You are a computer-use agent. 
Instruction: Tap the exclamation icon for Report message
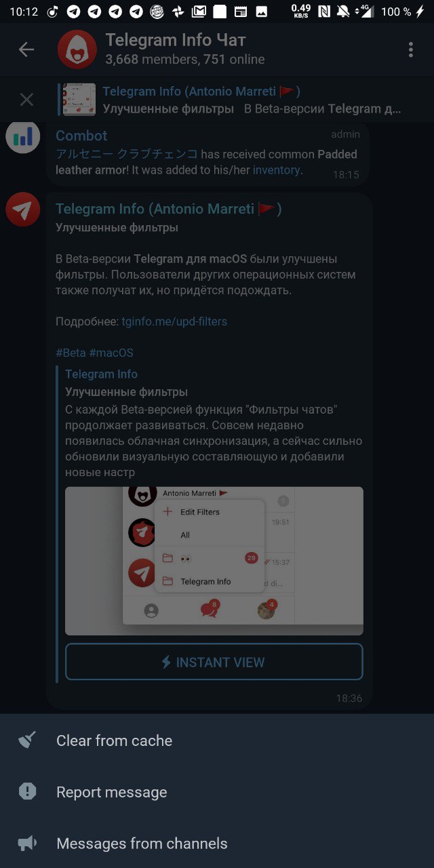click(27, 791)
